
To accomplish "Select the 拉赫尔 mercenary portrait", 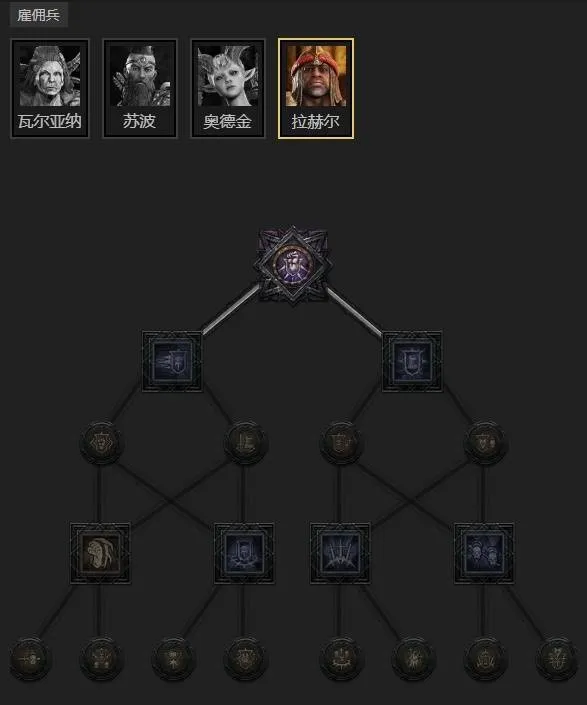I will point(316,88).
